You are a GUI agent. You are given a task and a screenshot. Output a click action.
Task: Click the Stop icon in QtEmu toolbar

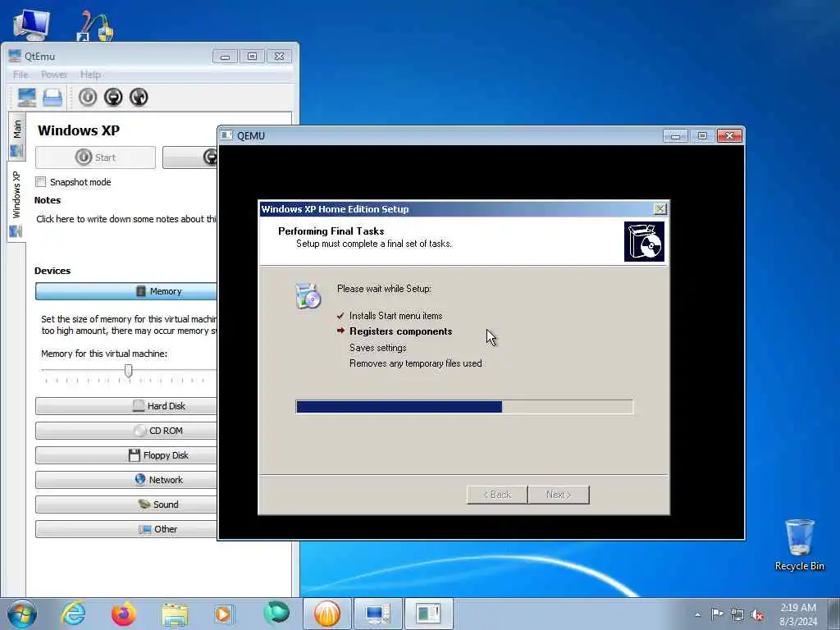tap(113, 97)
